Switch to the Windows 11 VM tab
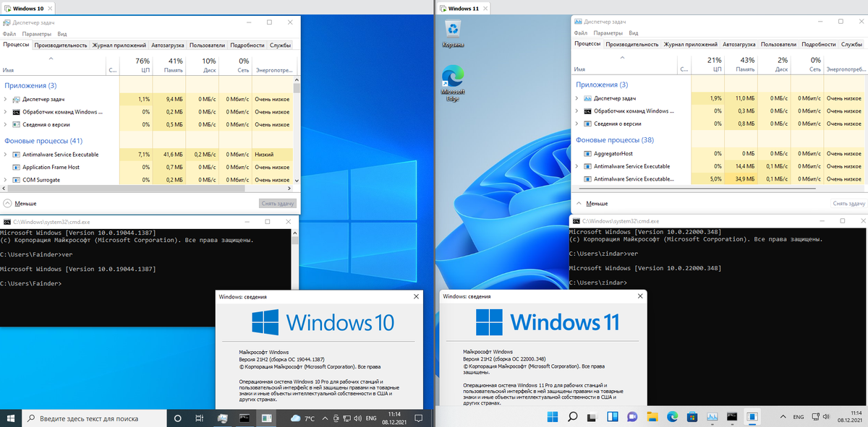The width and height of the screenshot is (868, 427). tap(465, 7)
